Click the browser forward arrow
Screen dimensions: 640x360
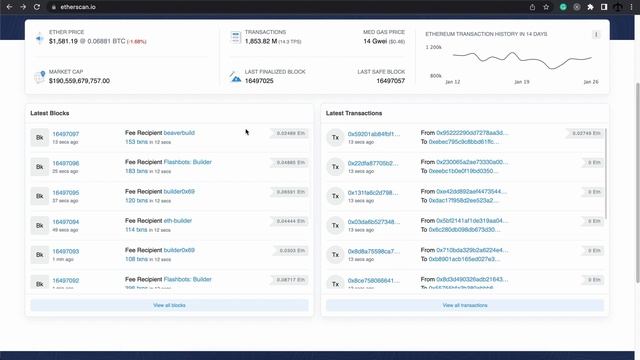click(x=23, y=7)
